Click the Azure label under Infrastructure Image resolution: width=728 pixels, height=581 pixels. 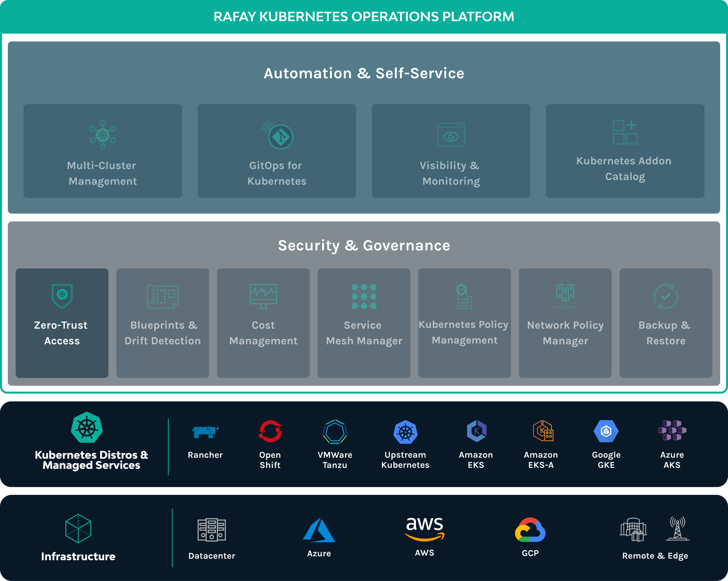tap(319, 554)
